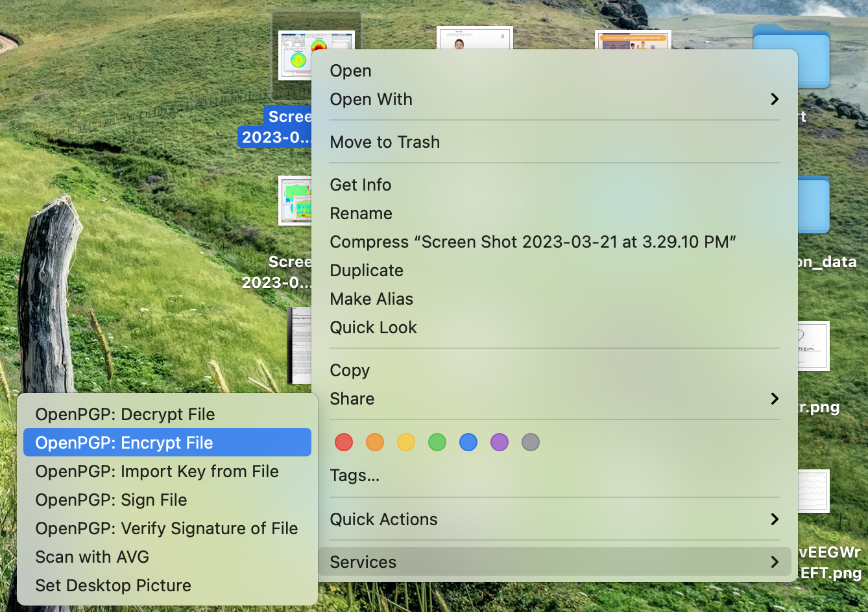Click the folder icon above the label ending in on_data
This screenshot has width=868, height=612.
tap(814, 205)
